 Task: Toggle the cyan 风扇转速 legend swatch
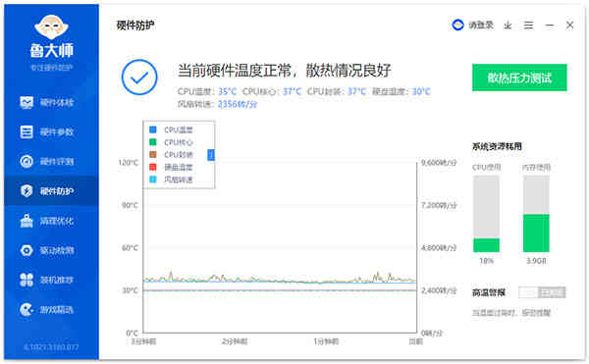point(153,180)
